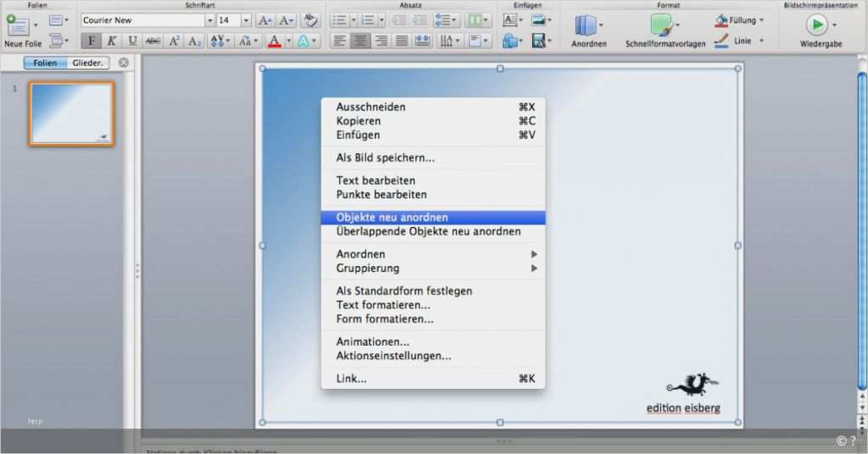The height and width of the screenshot is (454, 868).
Task: Clear formatting with the eraser icon
Action: click(x=310, y=20)
